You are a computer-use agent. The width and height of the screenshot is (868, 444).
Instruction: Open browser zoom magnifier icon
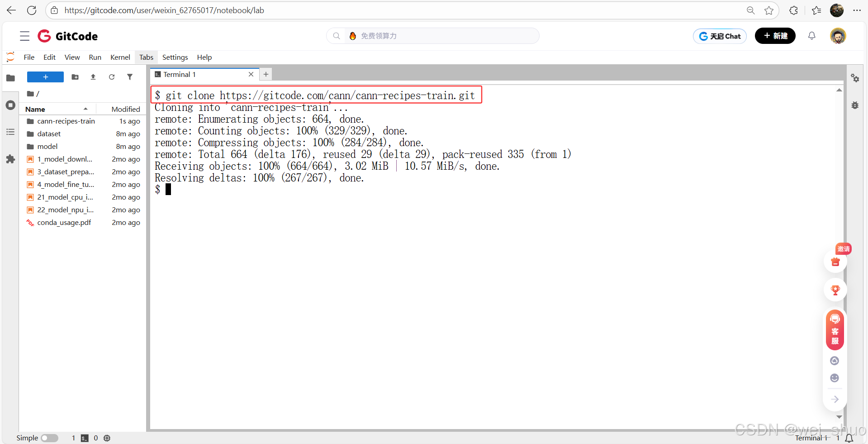tap(750, 10)
